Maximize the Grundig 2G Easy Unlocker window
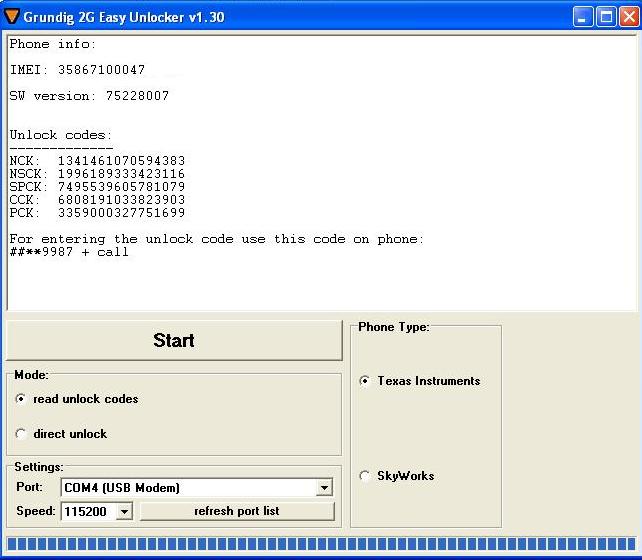This screenshot has width=642, height=560. 606,17
